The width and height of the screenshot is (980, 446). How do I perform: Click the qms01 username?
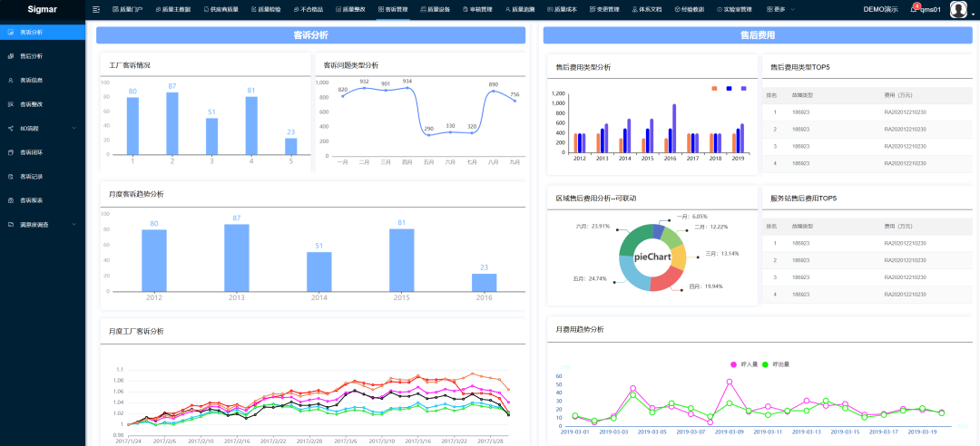click(x=931, y=10)
